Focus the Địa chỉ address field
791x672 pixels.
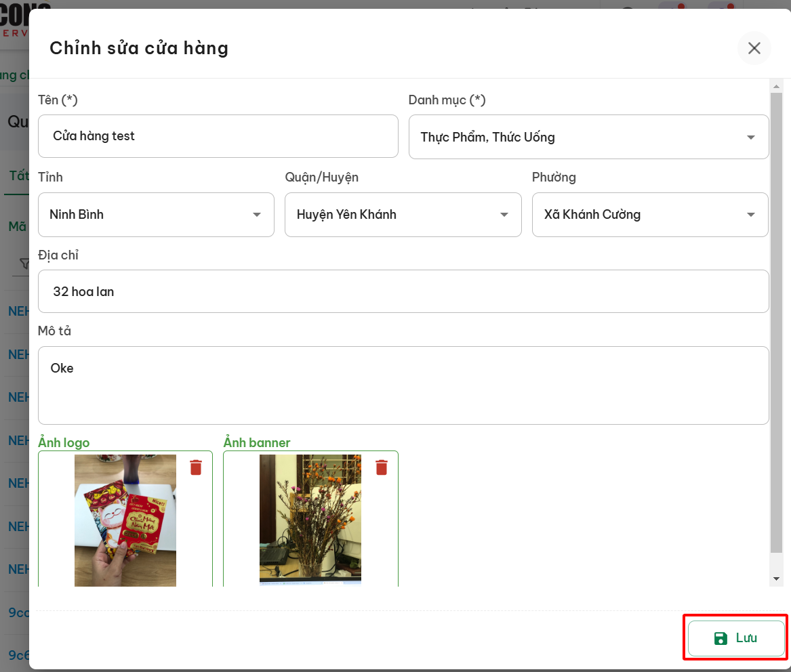pyautogui.click(x=403, y=292)
